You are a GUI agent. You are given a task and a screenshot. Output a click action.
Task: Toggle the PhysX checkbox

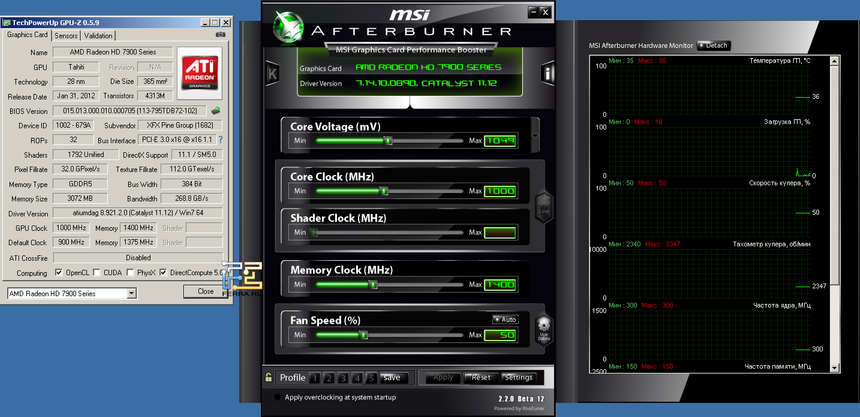coord(130,273)
